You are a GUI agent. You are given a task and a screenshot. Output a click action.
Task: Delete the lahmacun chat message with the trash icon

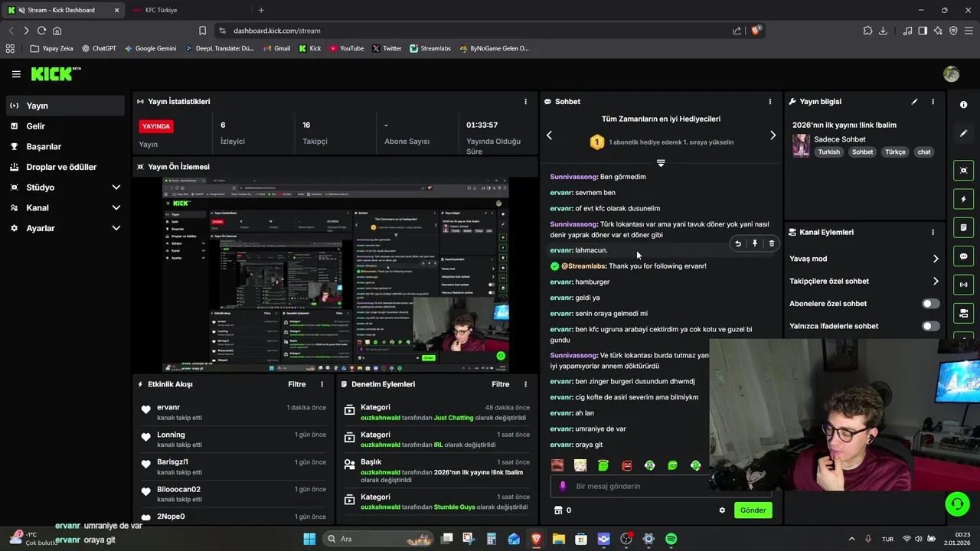771,243
